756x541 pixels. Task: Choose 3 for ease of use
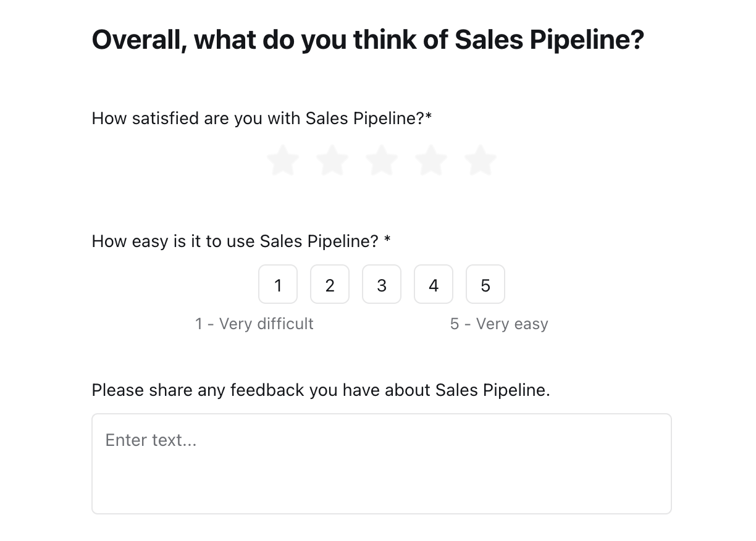click(x=382, y=285)
